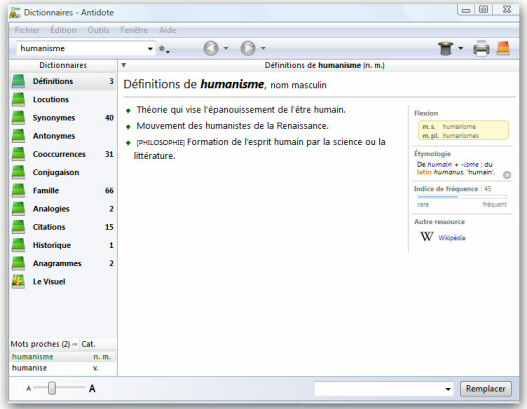
Task: Click the Locutions book icon
Action: coord(18,99)
